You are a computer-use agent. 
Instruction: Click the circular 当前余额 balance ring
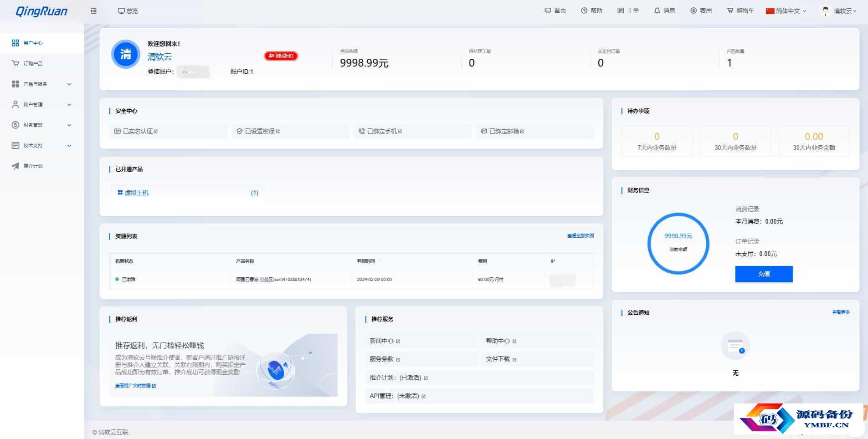pyautogui.click(x=678, y=243)
